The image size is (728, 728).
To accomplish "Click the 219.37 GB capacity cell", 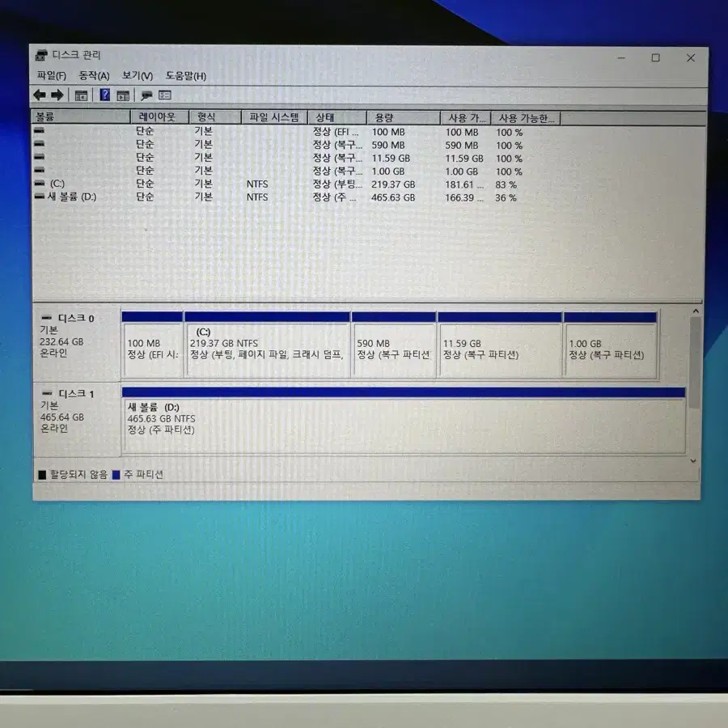I will pyautogui.click(x=393, y=184).
